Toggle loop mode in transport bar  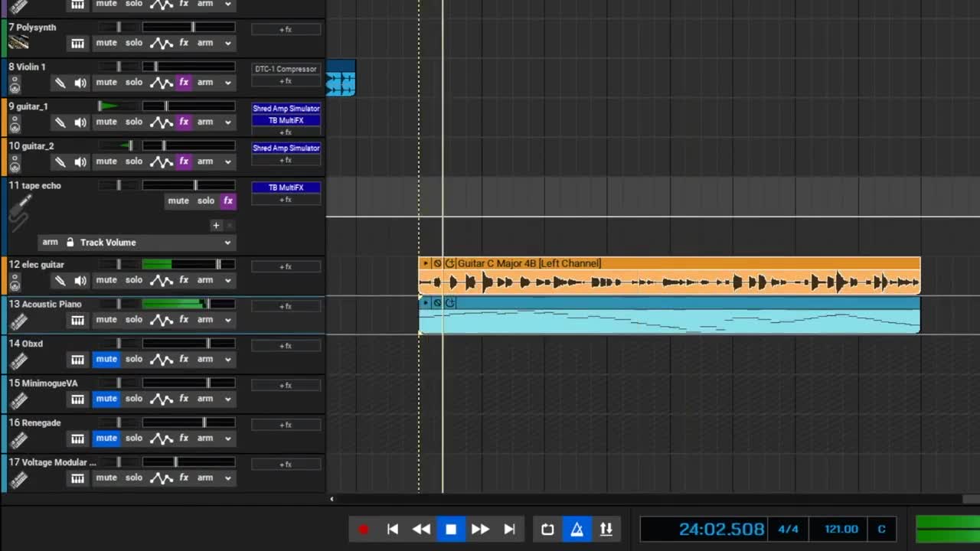tap(547, 529)
